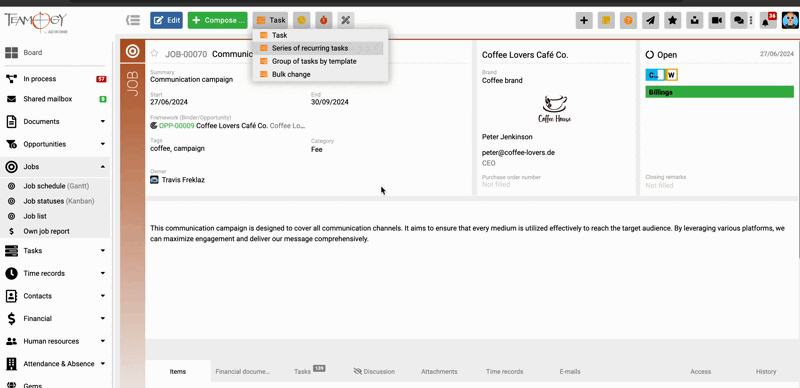
Task: Click contact name Peter Jenkinson
Action: [507, 137]
